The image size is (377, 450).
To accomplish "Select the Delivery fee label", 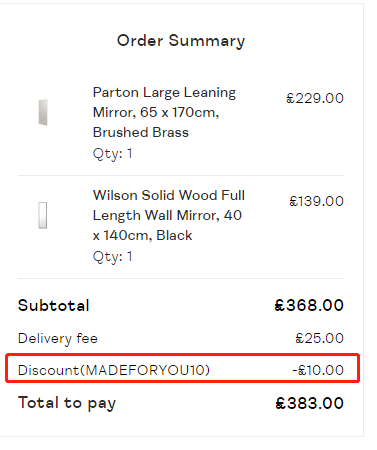I will pos(58,338).
